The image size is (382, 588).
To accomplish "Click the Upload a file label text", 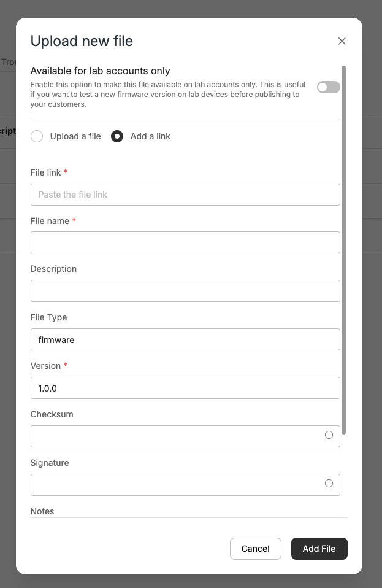I will click(75, 136).
